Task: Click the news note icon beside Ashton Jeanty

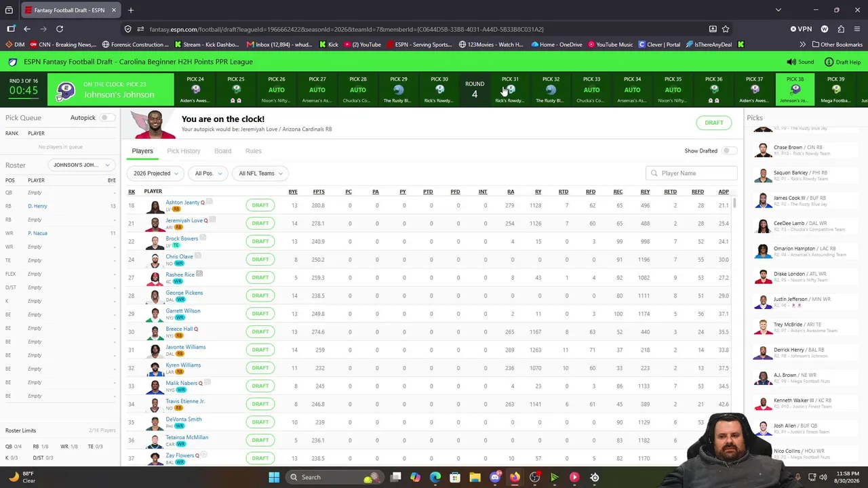Action: tap(210, 201)
